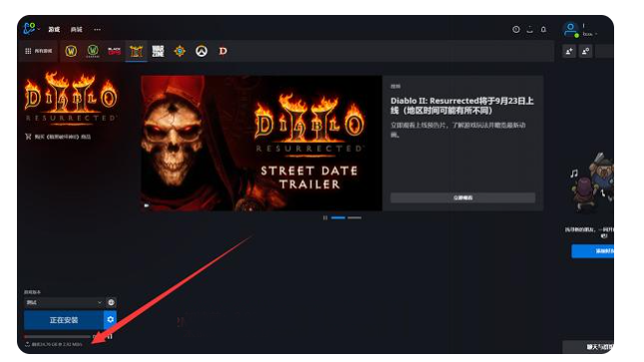The height and width of the screenshot is (362, 644).
Task: Open the WoW Classic game icon
Action: 93,51
